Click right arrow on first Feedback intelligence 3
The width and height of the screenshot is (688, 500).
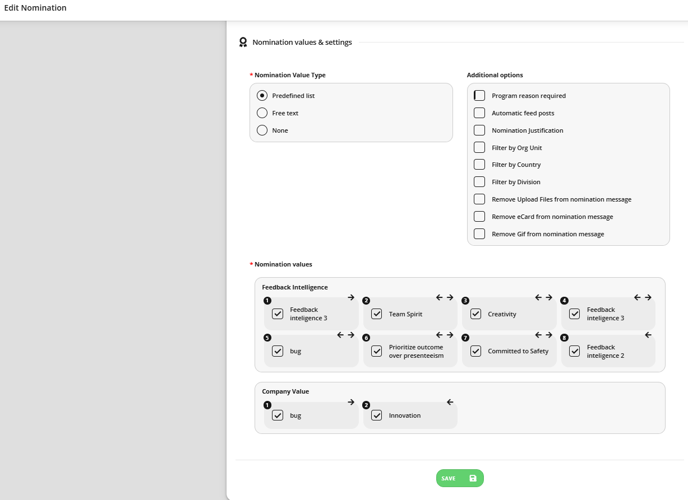pyautogui.click(x=351, y=297)
